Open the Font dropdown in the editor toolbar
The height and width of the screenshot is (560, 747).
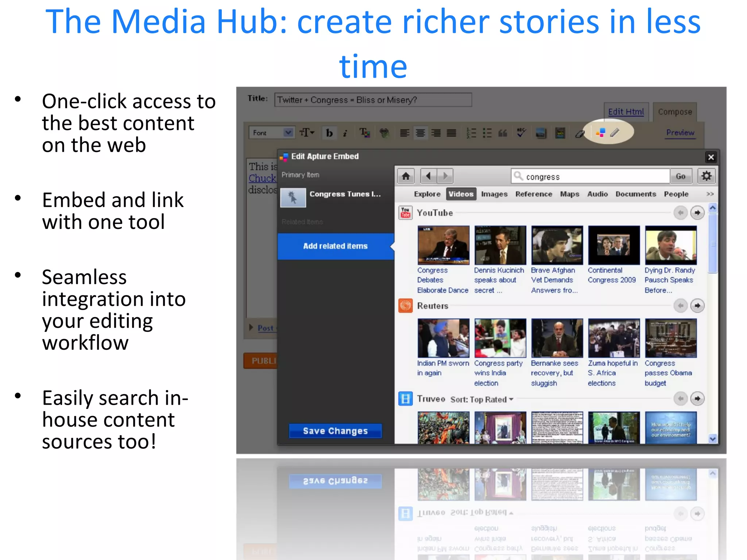[x=271, y=133]
